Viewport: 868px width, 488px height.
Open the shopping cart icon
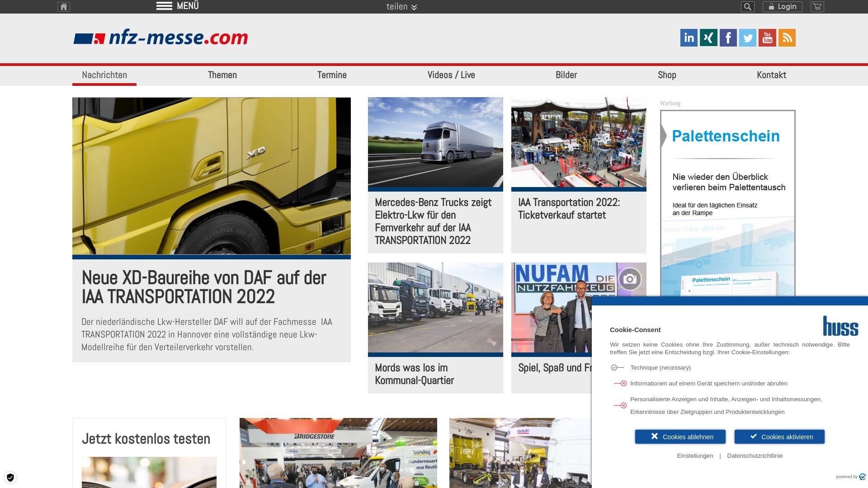(x=817, y=7)
